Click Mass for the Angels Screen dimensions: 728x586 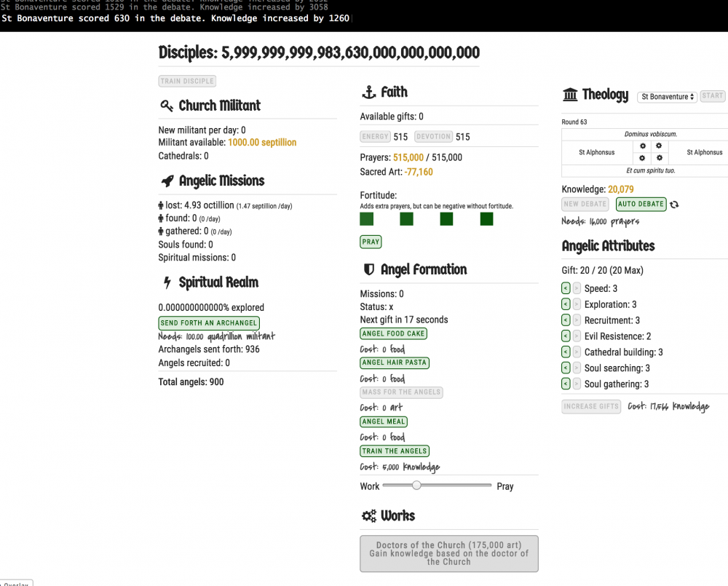click(x=401, y=392)
